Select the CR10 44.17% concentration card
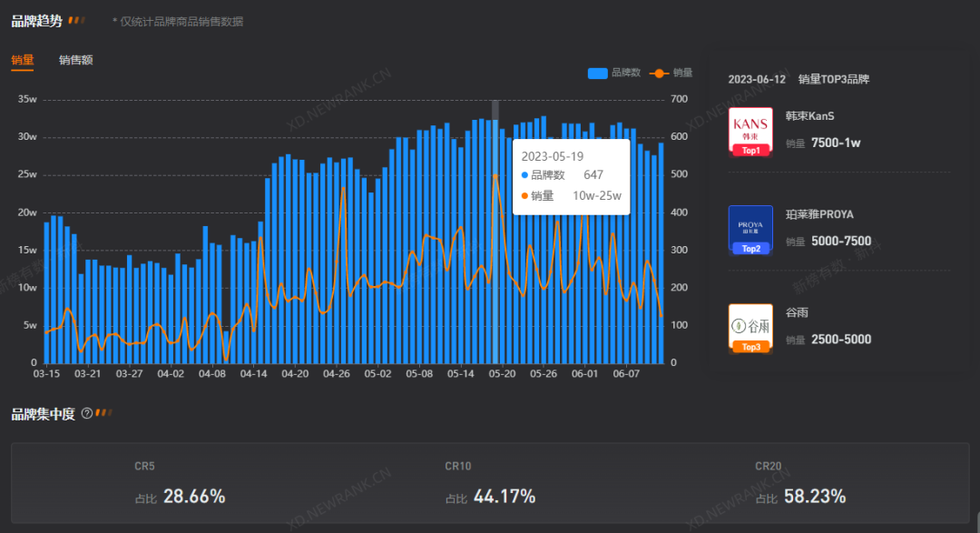 [490, 483]
